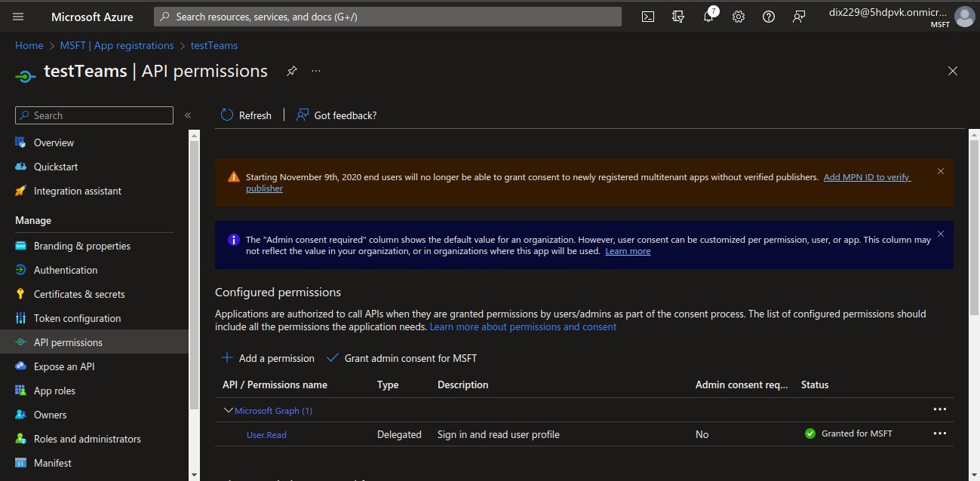This screenshot has width=980, height=481.
Task: Click the plus icon for Add a permission
Action: click(x=226, y=358)
